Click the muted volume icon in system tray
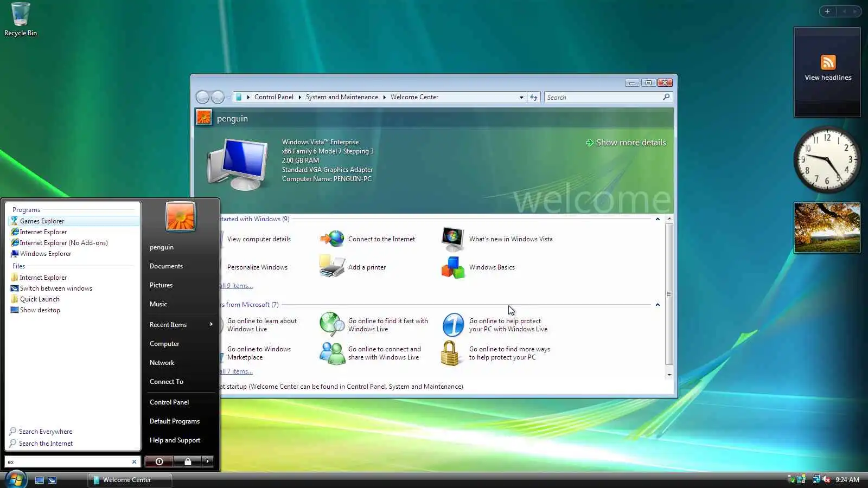This screenshot has height=488, width=868. 826,479
